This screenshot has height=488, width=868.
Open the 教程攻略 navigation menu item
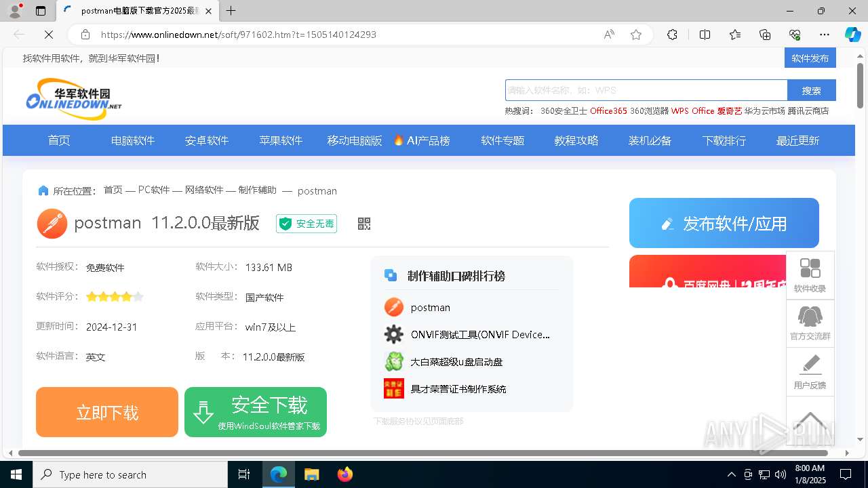pyautogui.click(x=576, y=140)
